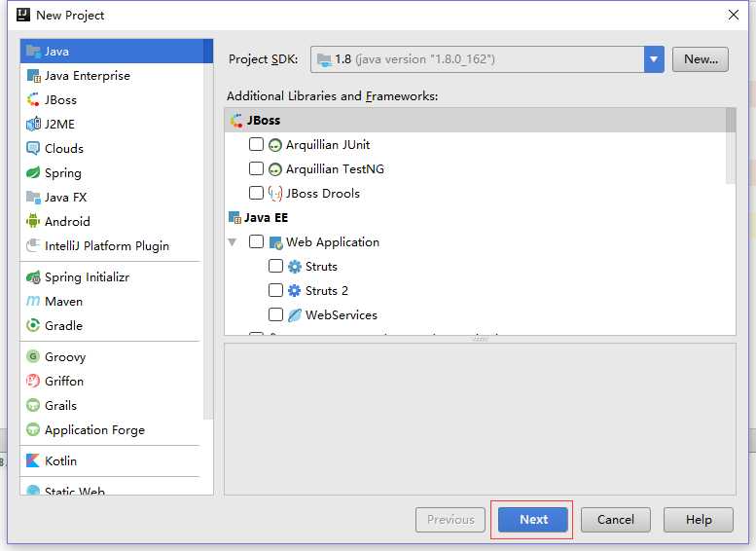This screenshot has width=756, height=551.
Task: Click the JBoss icon in left list
Action: [33, 99]
